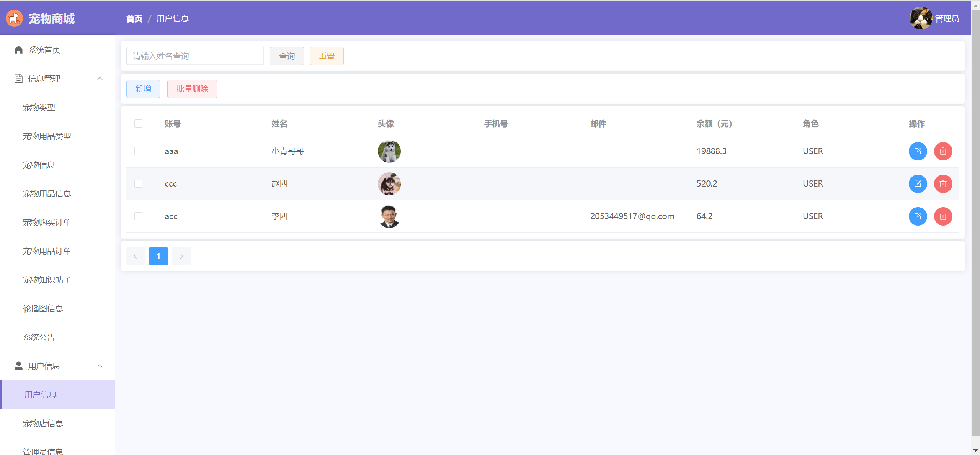Open the 宠物店信息 menu item

click(x=43, y=423)
